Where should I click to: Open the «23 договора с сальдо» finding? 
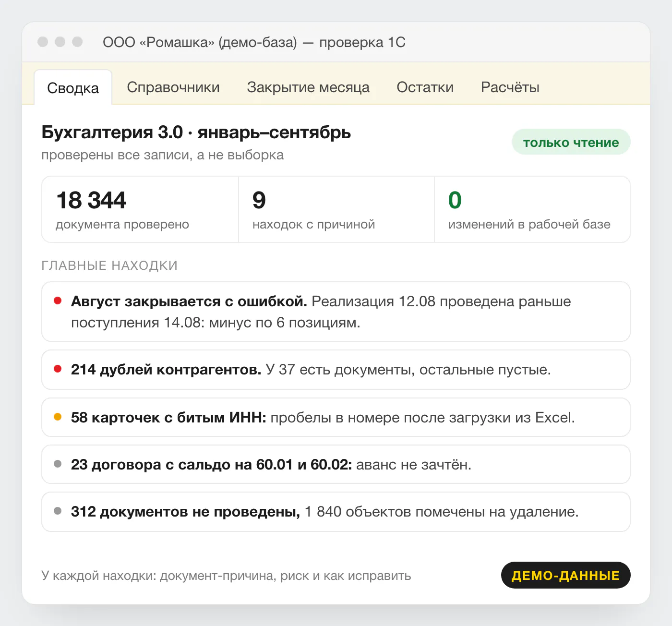point(336,464)
